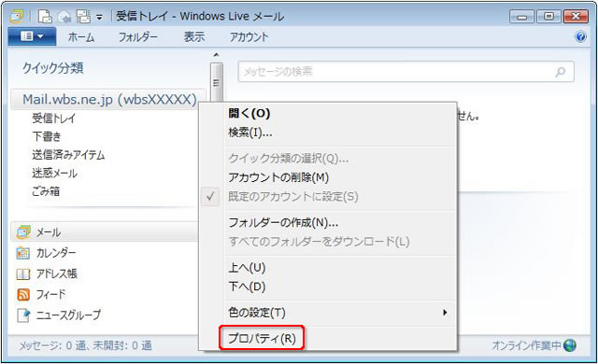
Task: Click the new mail icon in quick access toolbar
Action: (x=45, y=17)
